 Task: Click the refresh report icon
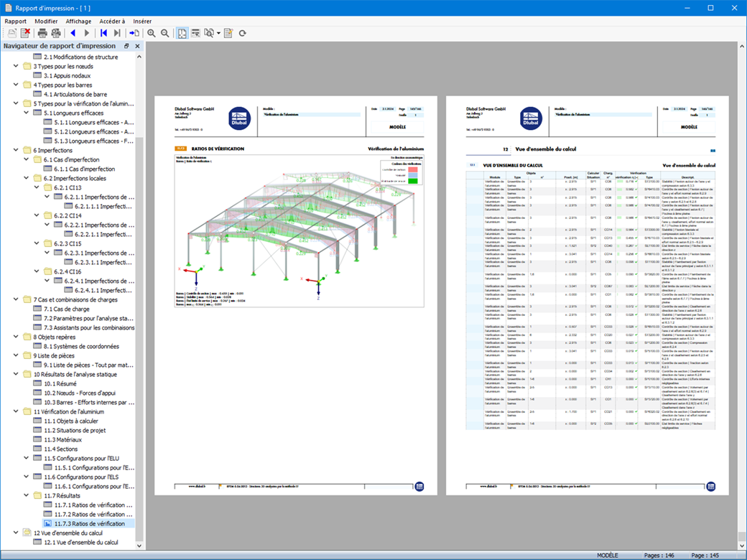243,33
